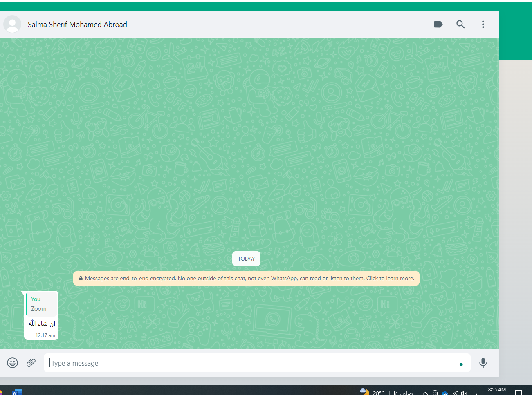Open Word from the taskbar

pos(17,392)
